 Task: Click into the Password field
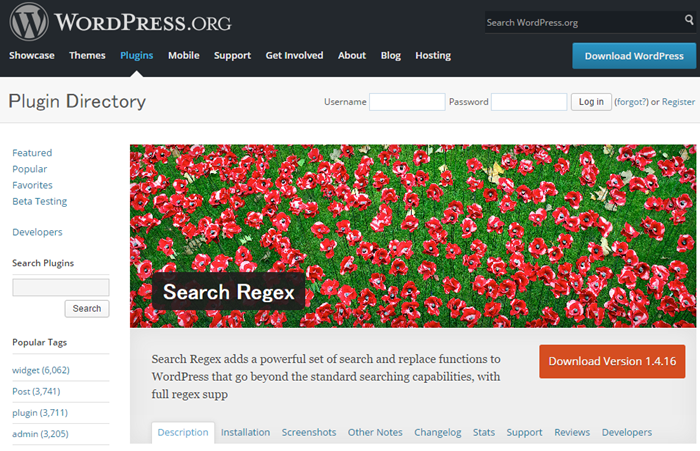(529, 102)
